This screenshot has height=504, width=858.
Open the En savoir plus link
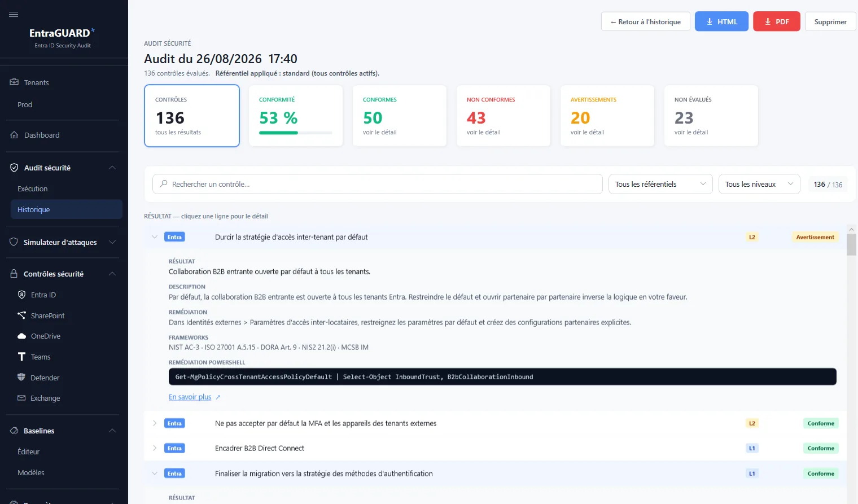tap(190, 397)
